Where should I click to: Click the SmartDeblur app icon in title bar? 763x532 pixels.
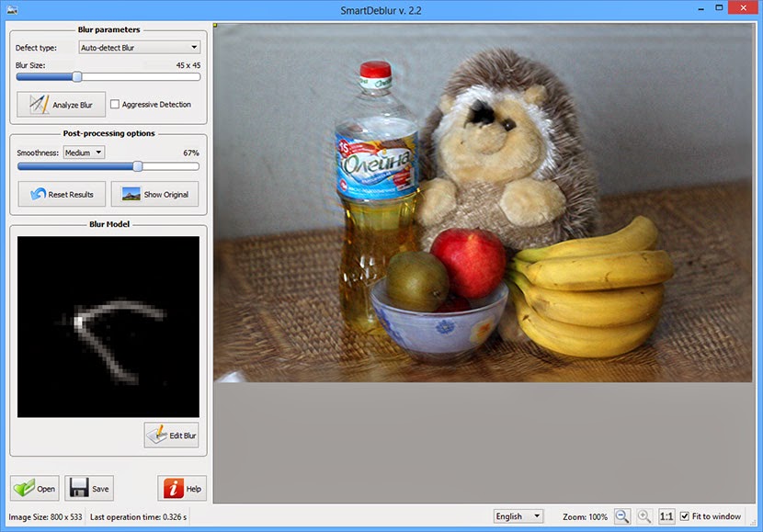(12, 10)
